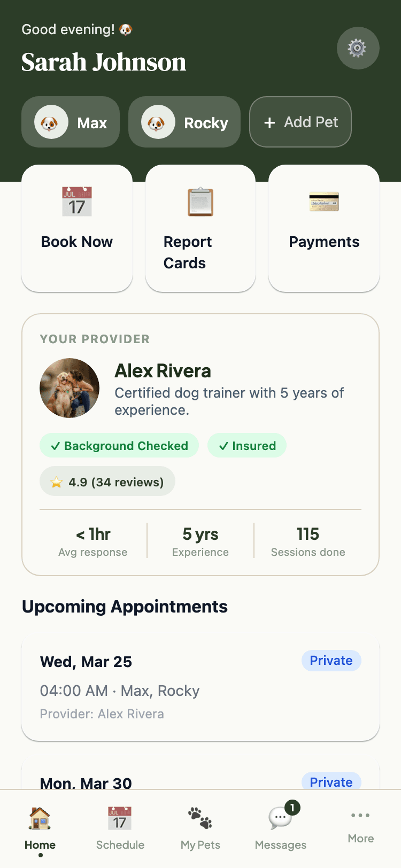Tap the Payments credit card icon
This screenshot has height=868, width=401.
click(324, 201)
